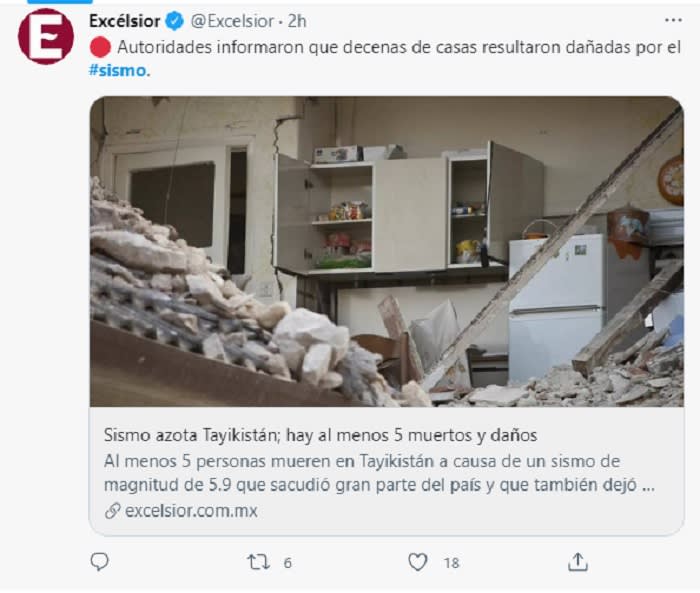
Task: Click the Sismo azota Tayikistán headline
Action: coord(320,434)
